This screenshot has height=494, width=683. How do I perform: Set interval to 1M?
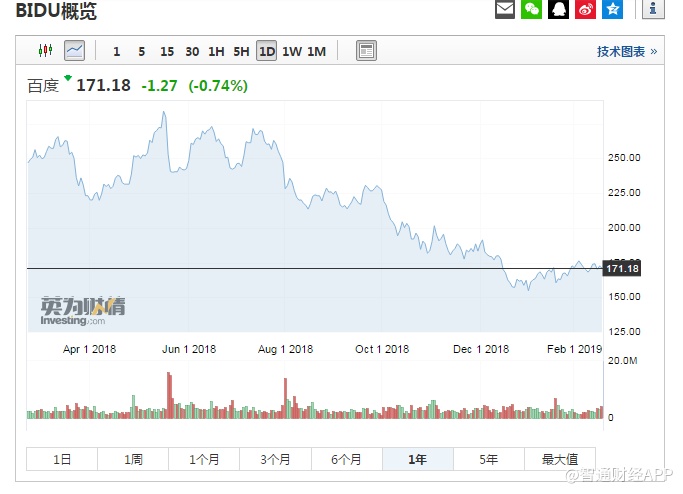coord(316,51)
